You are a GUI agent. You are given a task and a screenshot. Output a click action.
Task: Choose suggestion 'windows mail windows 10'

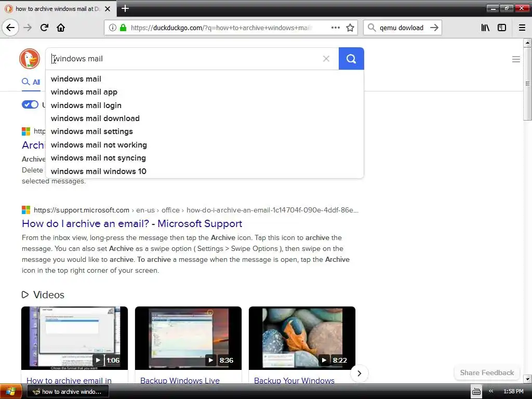pos(205,171)
